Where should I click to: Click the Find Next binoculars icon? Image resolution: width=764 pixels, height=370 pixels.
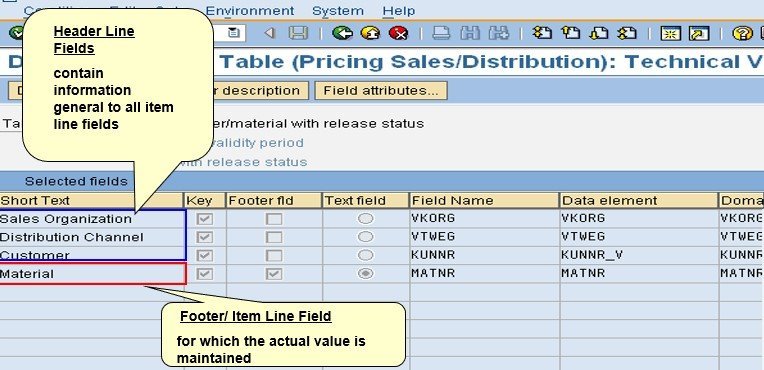[499, 33]
